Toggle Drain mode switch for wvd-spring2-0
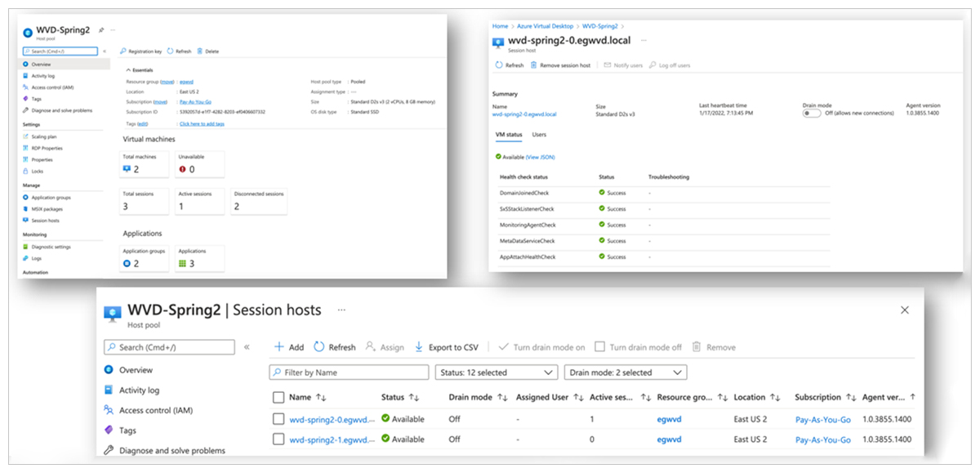This screenshot has width=980, height=473. [812, 114]
